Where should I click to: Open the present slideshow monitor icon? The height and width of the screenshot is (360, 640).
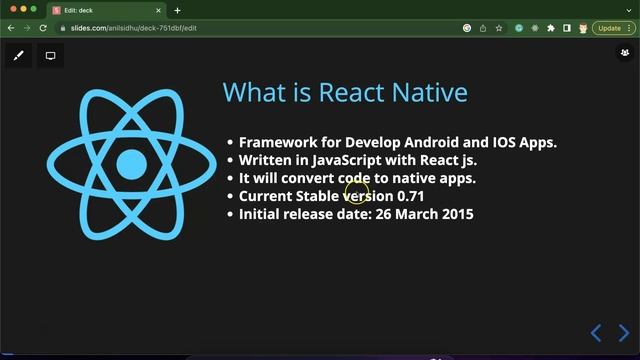point(50,56)
